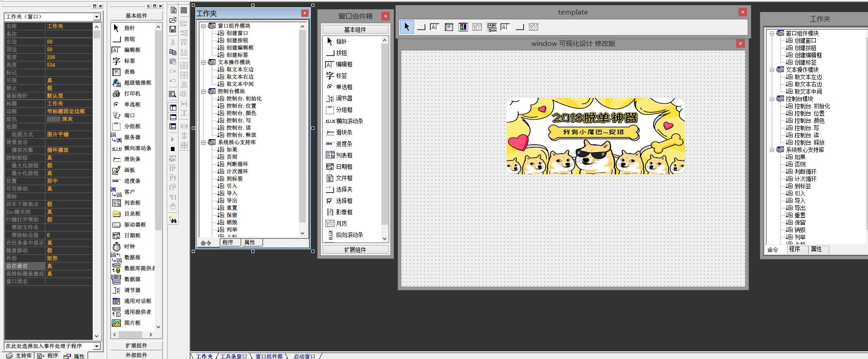Click 随意移动 property value 假
Viewport: 868px width, 359px height.
[69, 251]
